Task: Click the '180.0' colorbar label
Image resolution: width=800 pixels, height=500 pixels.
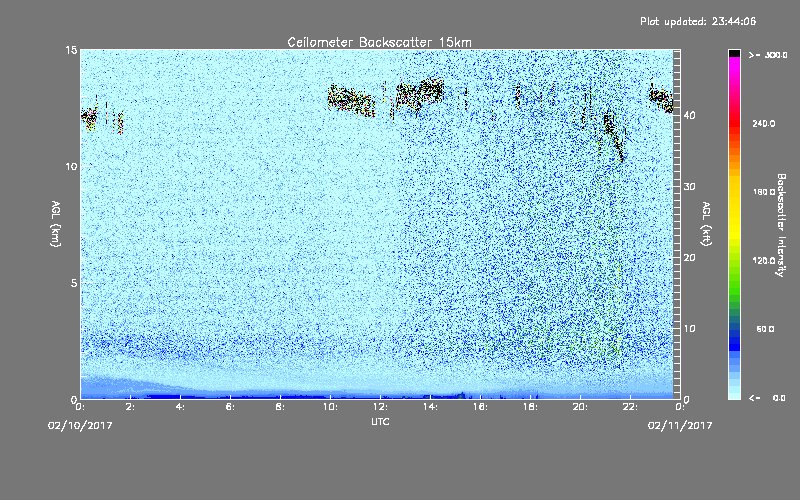Action: [x=764, y=192]
